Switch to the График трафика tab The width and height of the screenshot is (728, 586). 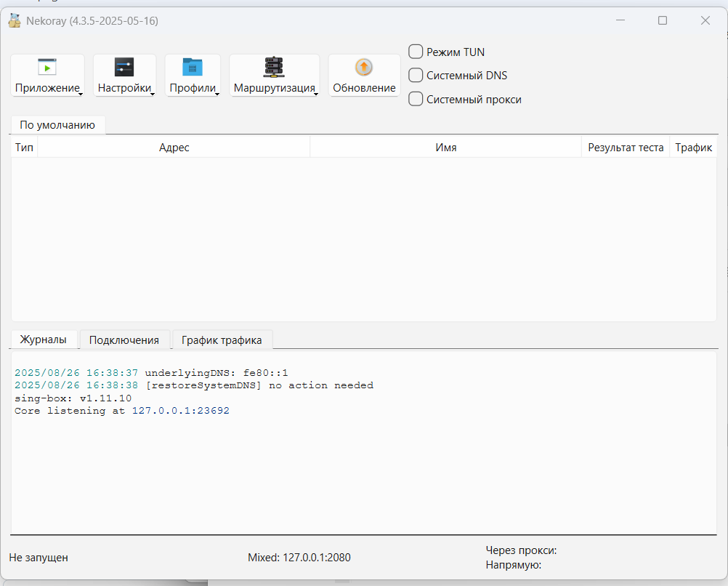click(222, 340)
